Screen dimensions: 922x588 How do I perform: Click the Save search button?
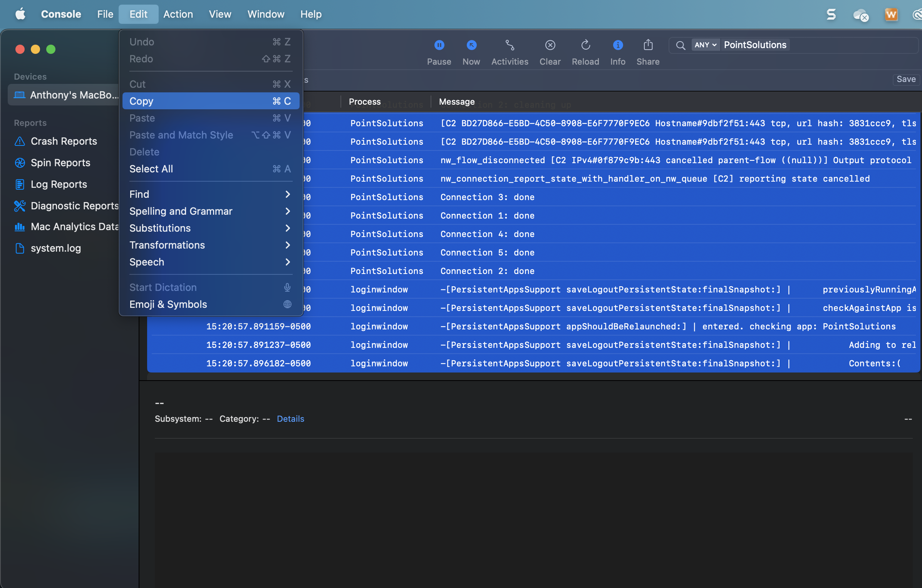906,79
